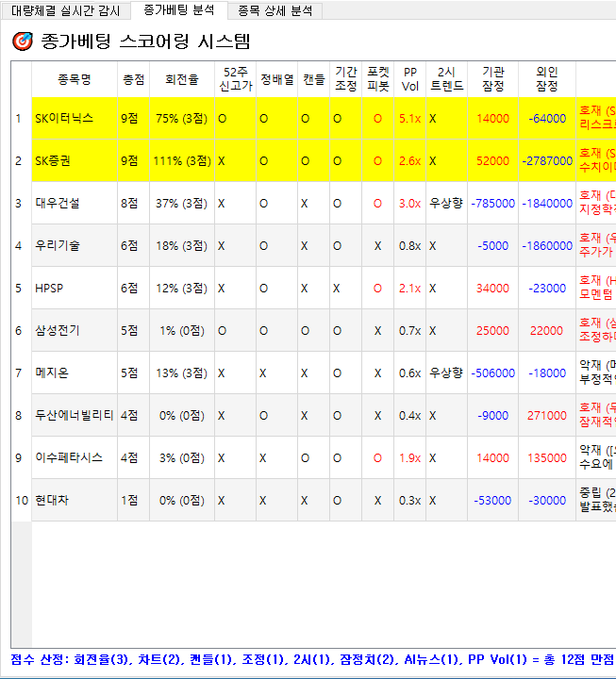Click the 2.1x PP Vol value
The height and width of the screenshot is (679, 616).
[409, 288]
